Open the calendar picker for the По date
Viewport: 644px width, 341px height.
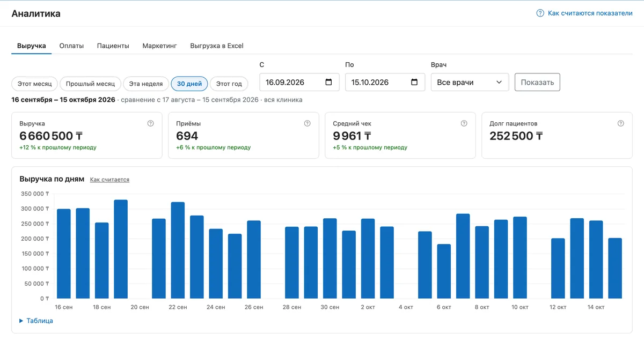point(414,82)
